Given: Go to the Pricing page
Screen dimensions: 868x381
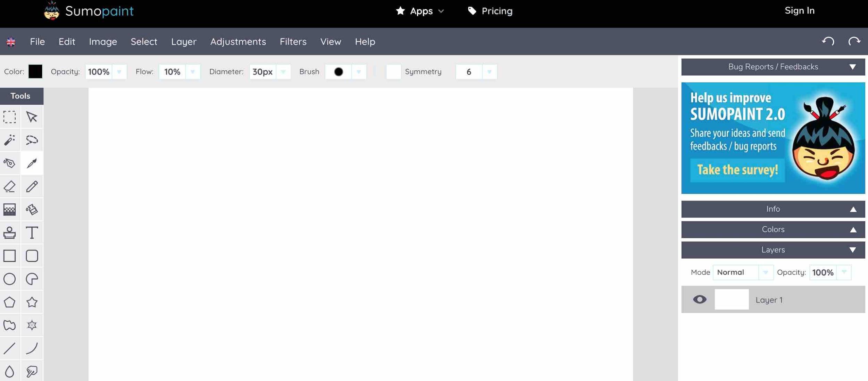Looking at the screenshot, I should click(490, 11).
